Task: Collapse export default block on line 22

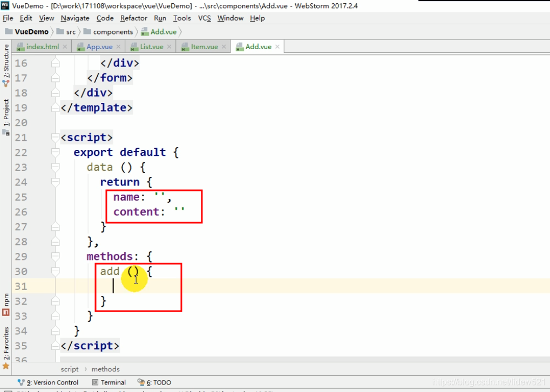Action: pos(56,153)
